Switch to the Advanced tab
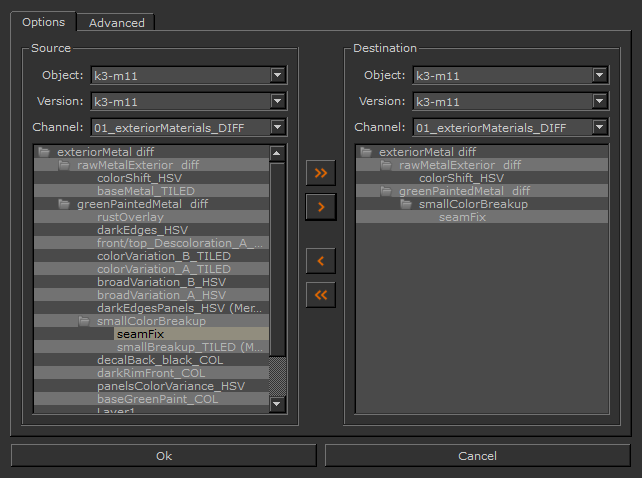 coord(117,22)
